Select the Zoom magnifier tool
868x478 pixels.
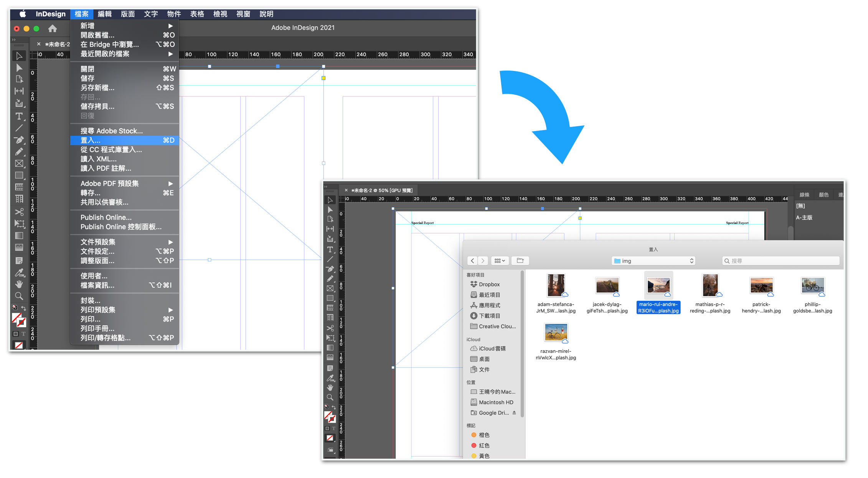19,296
